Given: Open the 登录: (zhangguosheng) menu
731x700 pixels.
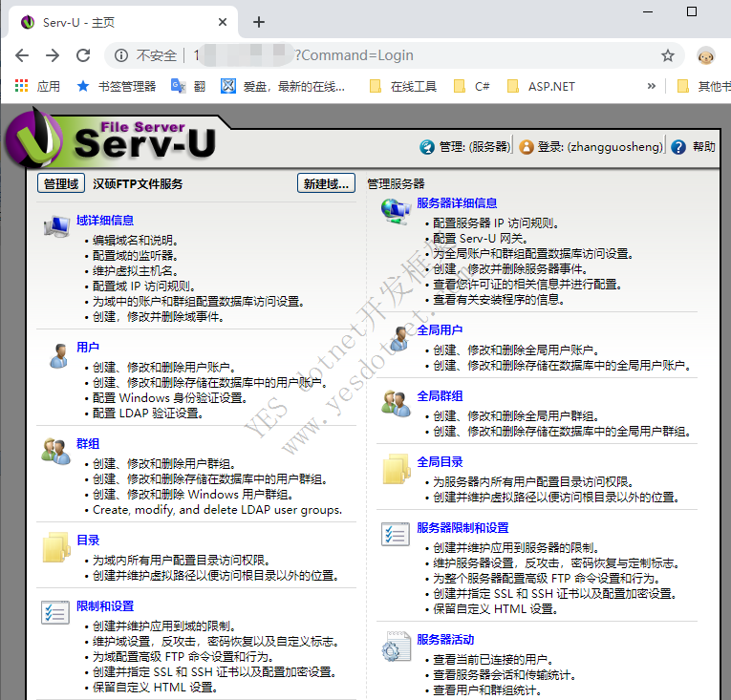Looking at the screenshot, I should click(x=591, y=147).
